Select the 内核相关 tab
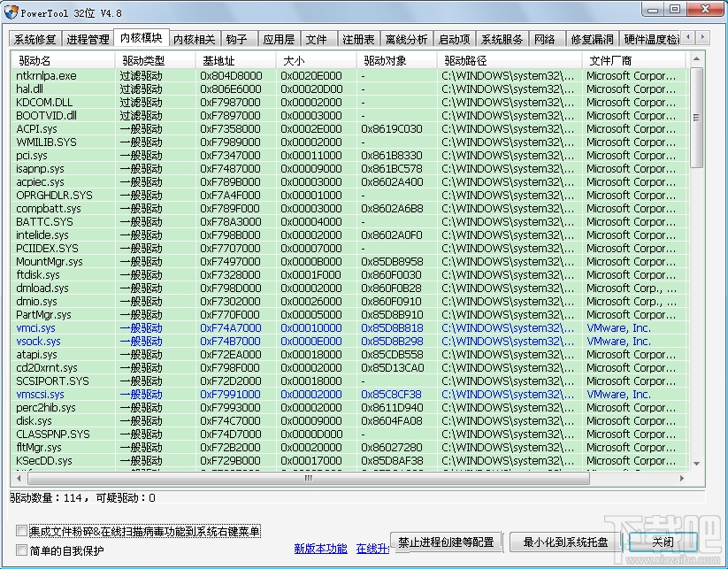Screen dimensions: 728x569 point(195,38)
